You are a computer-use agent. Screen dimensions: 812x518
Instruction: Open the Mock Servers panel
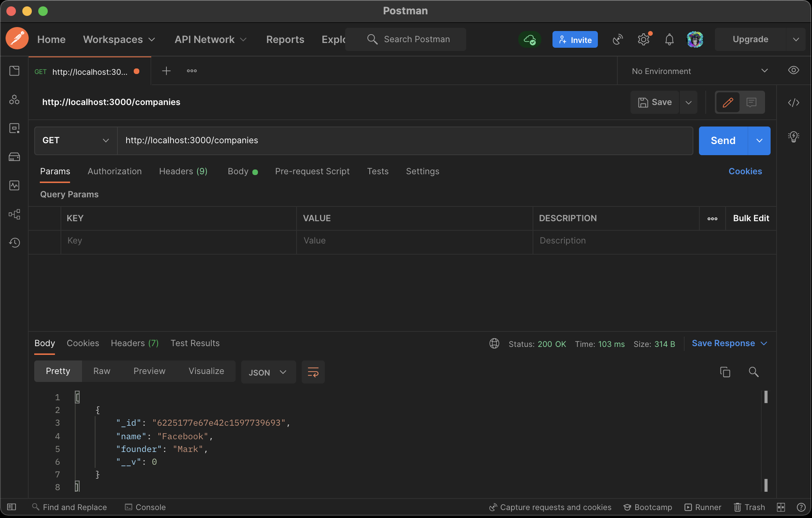14,157
